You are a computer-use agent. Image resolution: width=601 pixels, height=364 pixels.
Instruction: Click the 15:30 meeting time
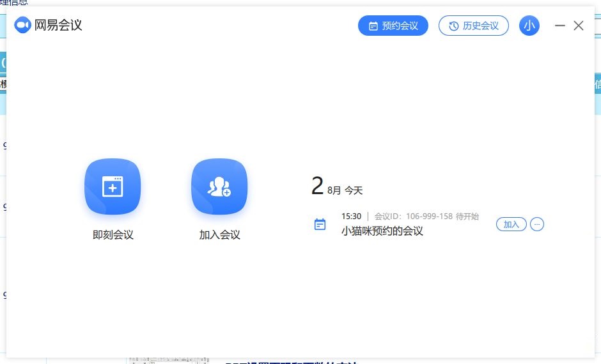[x=352, y=216]
